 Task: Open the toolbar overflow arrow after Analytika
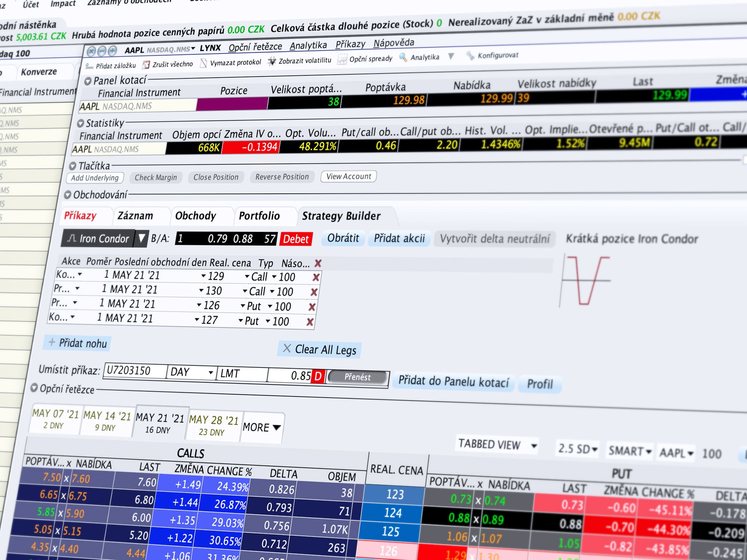pyautogui.click(x=451, y=56)
